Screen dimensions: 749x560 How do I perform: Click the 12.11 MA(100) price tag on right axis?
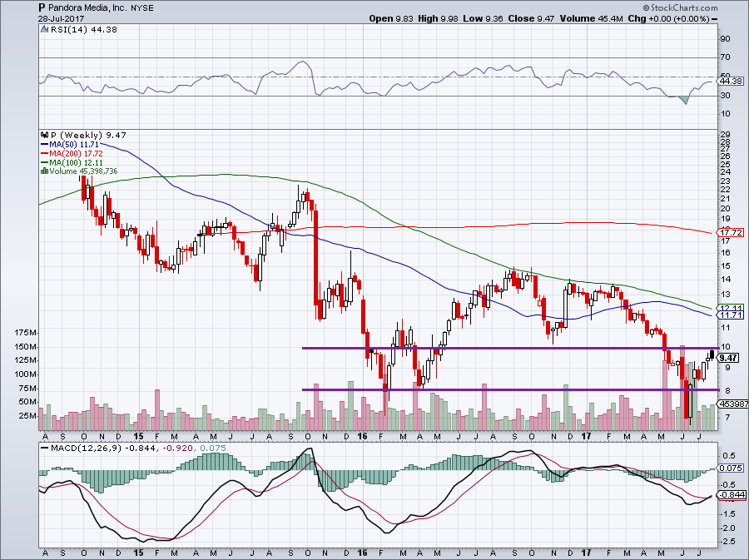[x=731, y=308]
